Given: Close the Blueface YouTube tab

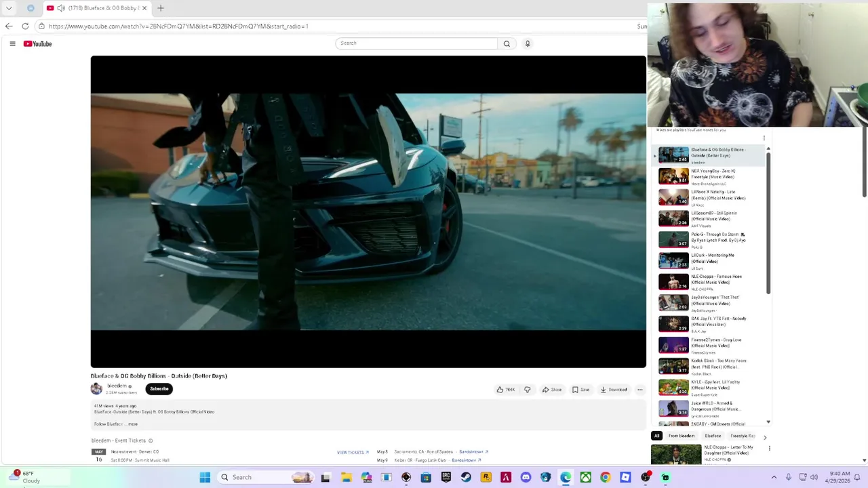Looking at the screenshot, I should click(144, 8).
